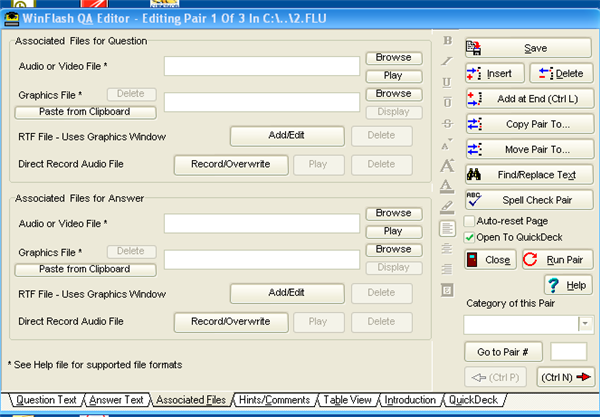Select the Associated Files tab
This screenshot has height=417, width=600.
pos(191,400)
